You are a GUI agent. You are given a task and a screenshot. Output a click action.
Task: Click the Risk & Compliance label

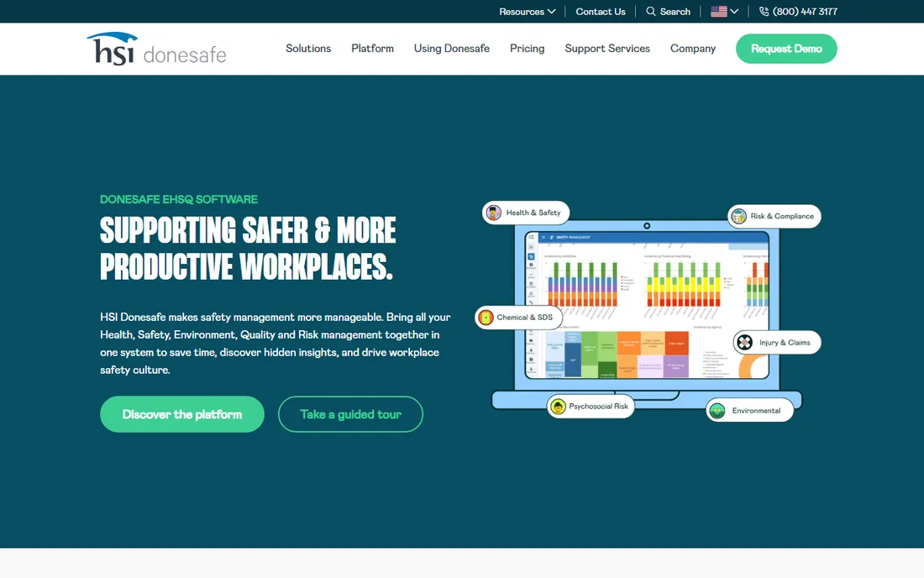pyautogui.click(x=782, y=216)
